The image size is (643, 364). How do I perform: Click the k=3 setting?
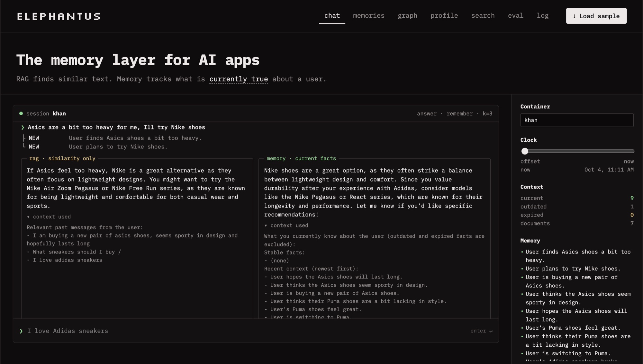[x=487, y=114]
